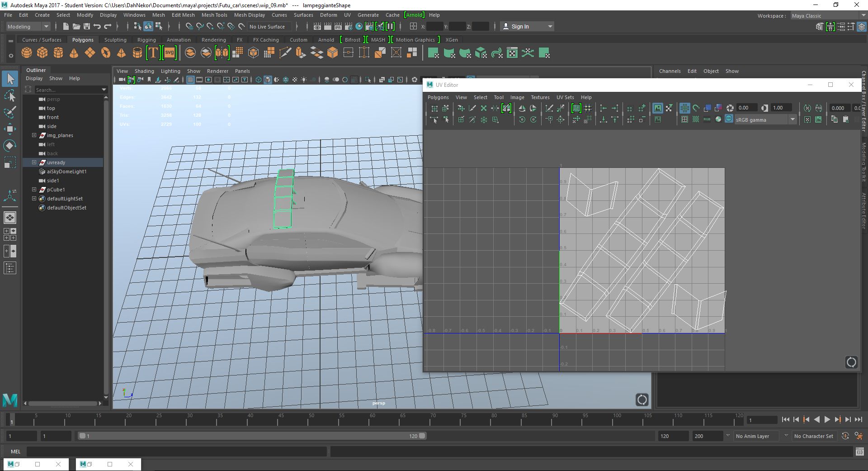The height and width of the screenshot is (471, 868).
Task: Play animation forwards
Action: pyautogui.click(x=827, y=420)
